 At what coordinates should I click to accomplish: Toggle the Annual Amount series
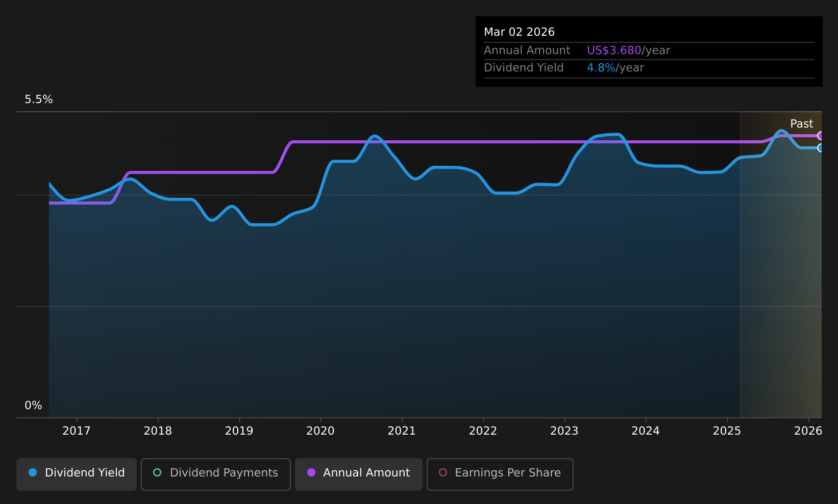tap(358, 474)
